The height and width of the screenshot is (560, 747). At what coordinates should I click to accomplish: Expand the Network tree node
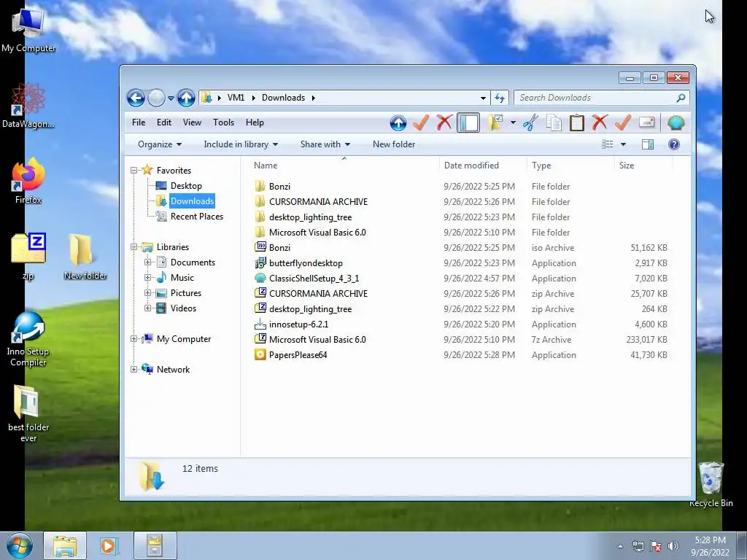click(134, 370)
